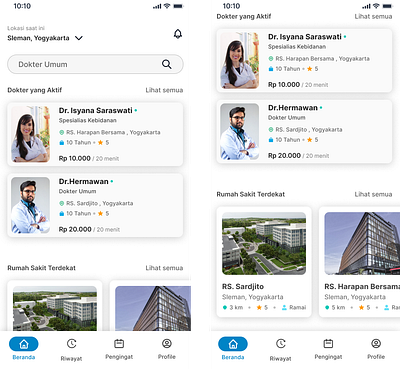Click Rp 10.000 price in left screen
The height and width of the screenshot is (369, 400).
pos(75,158)
